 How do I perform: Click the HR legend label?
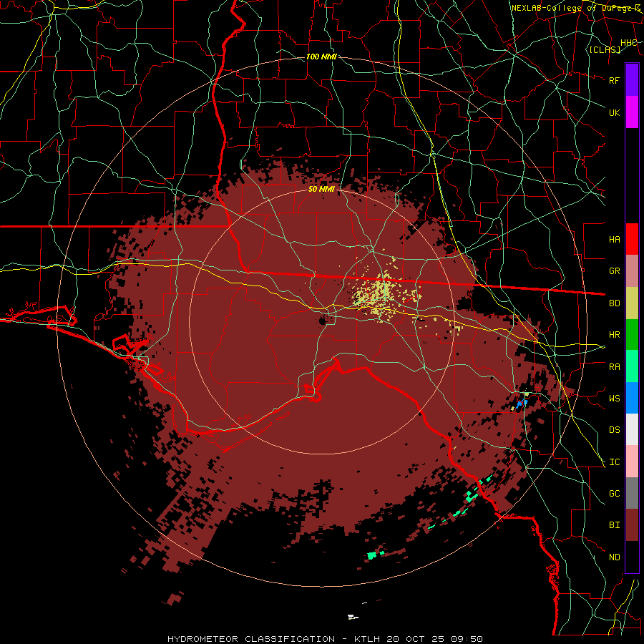[x=614, y=335]
